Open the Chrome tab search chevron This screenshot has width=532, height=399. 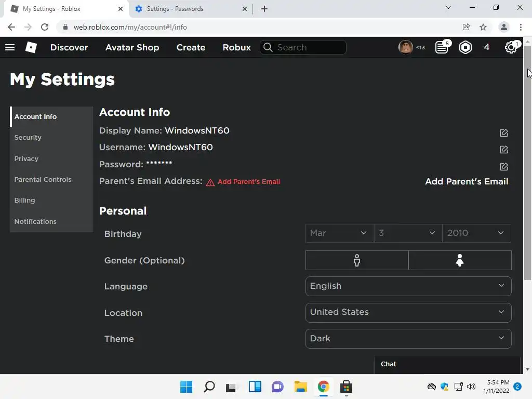click(448, 7)
